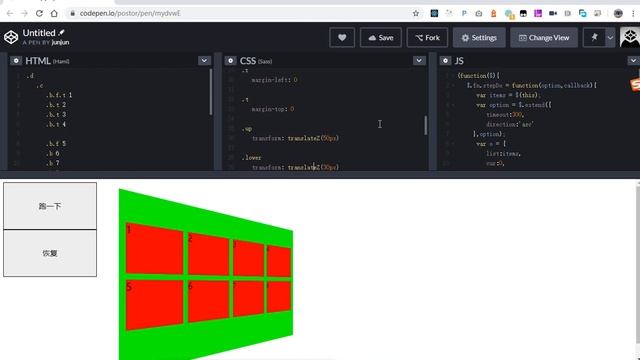Click 'margin-left: 0' line in CSS editor
640x360 pixels.
click(x=274, y=80)
